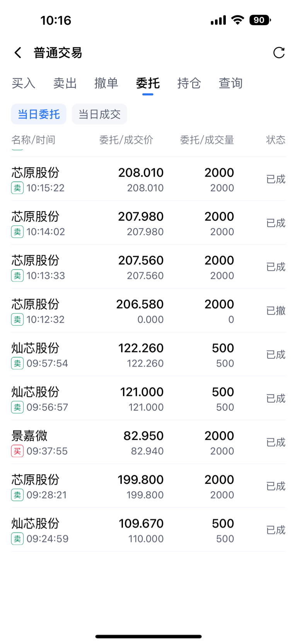Viewport: 297px width, 644px height.
Task: Select the 当日委托 filter
Action: 39,114
